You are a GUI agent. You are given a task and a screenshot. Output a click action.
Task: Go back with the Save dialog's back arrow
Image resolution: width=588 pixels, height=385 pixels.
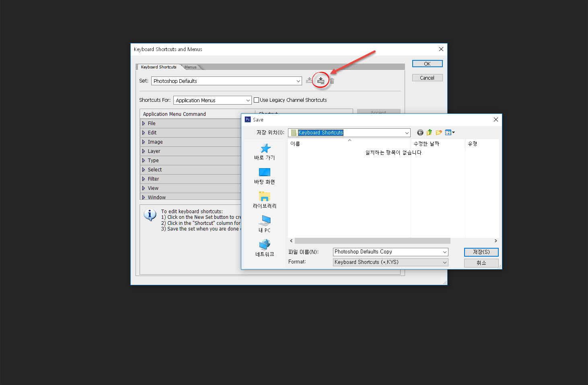tap(420, 132)
